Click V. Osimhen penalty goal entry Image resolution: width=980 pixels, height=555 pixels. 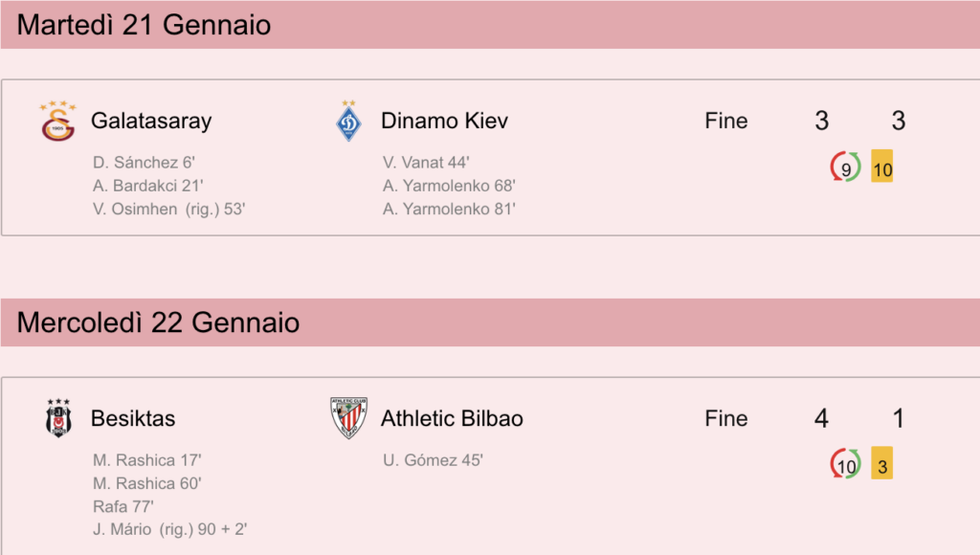(x=168, y=210)
